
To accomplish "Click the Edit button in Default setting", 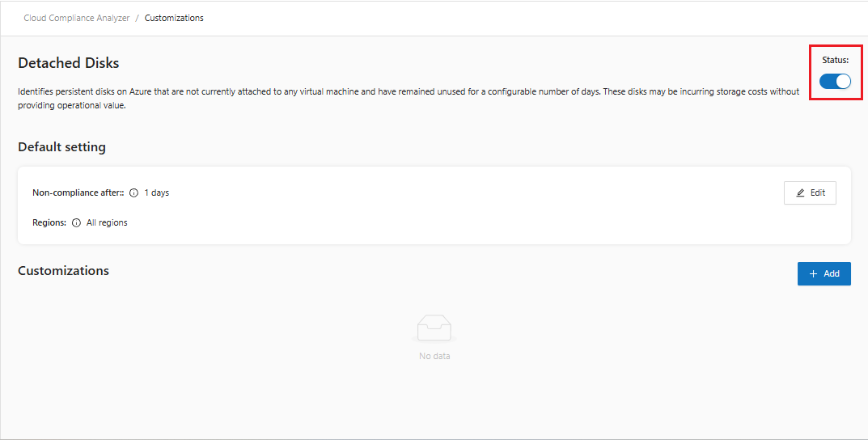I will [x=810, y=192].
